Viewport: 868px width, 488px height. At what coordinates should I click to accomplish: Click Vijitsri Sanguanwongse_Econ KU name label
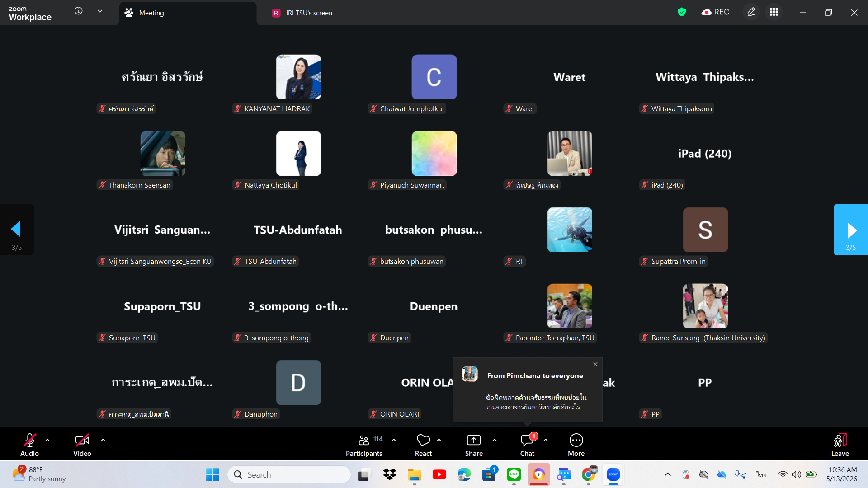tap(155, 262)
